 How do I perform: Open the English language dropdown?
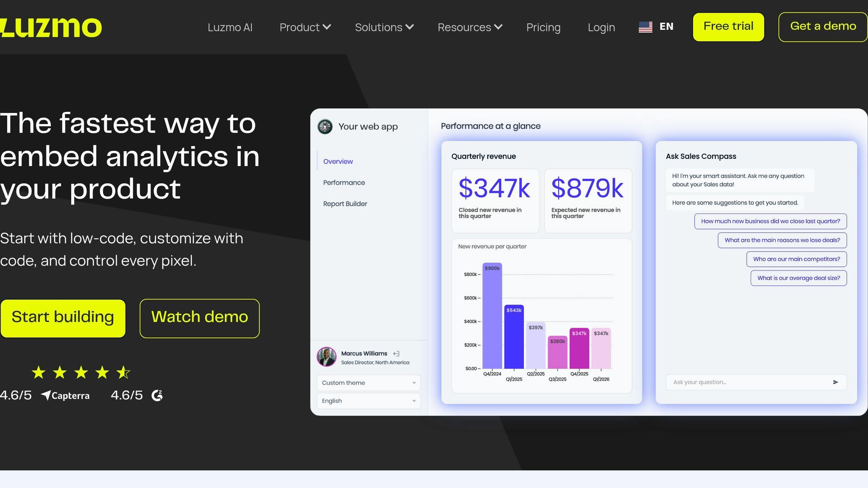click(x=369, y=401)
